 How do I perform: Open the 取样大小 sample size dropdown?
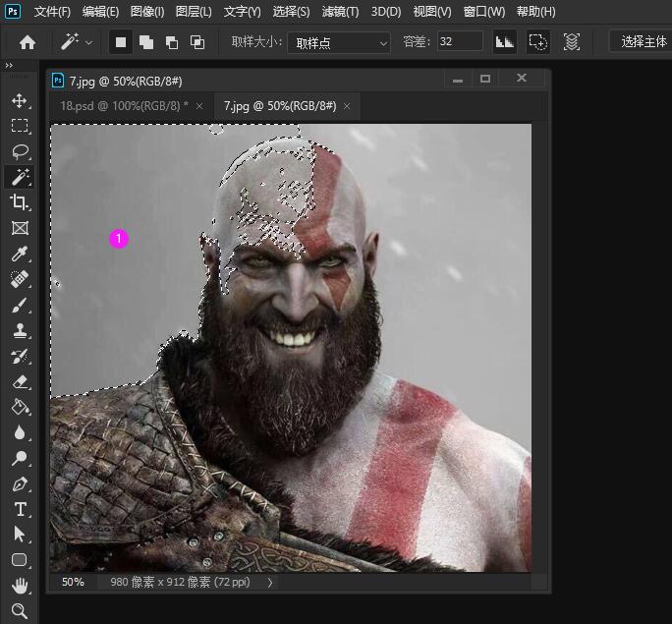tap(339, 42)
